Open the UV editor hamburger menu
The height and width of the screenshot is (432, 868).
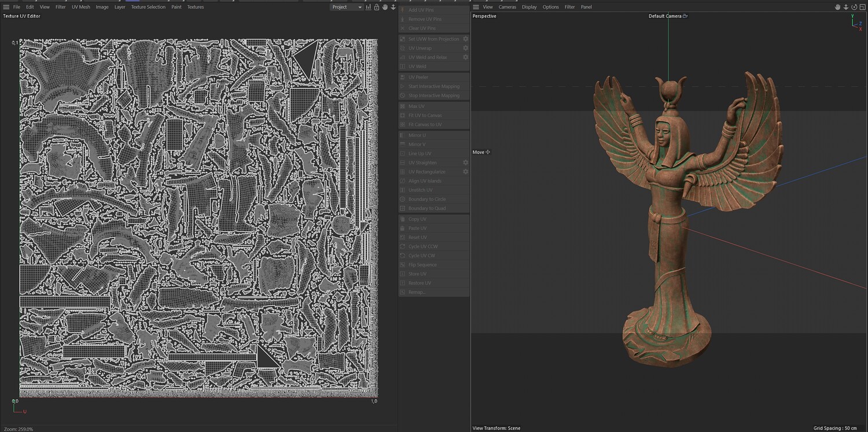coord(6,7)
